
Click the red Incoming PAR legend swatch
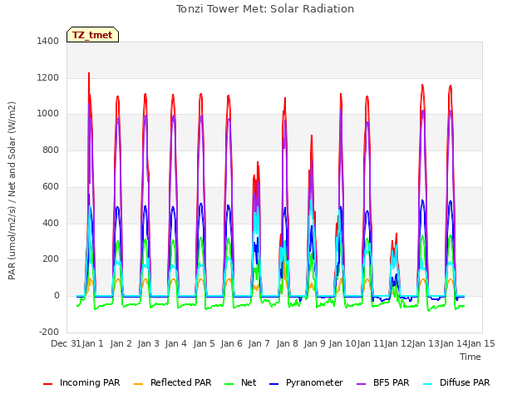point(48,384)
